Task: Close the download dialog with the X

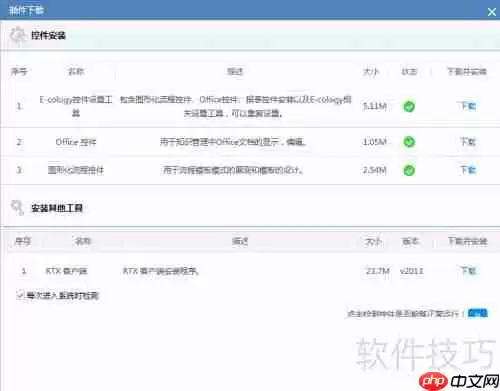Action: 492,12
